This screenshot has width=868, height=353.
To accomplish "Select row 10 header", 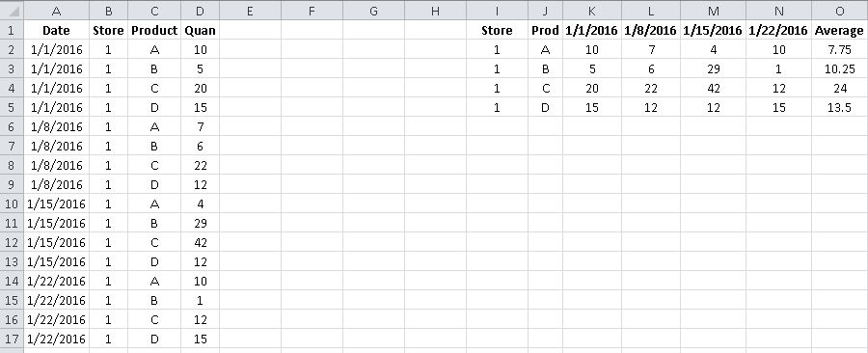I will click(12, 204).
